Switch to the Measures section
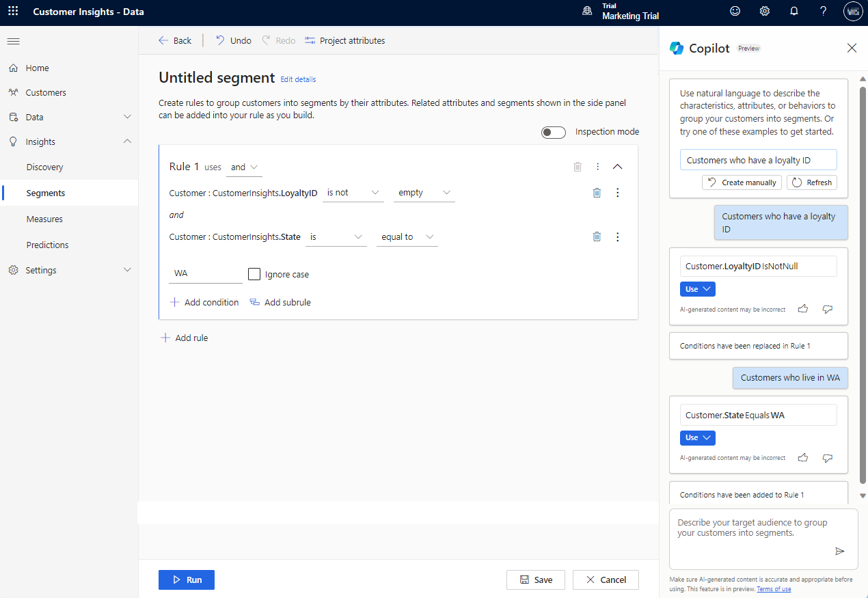Viewport: 868px width, 598px height. pyautogui.click(x=44, y=219)
